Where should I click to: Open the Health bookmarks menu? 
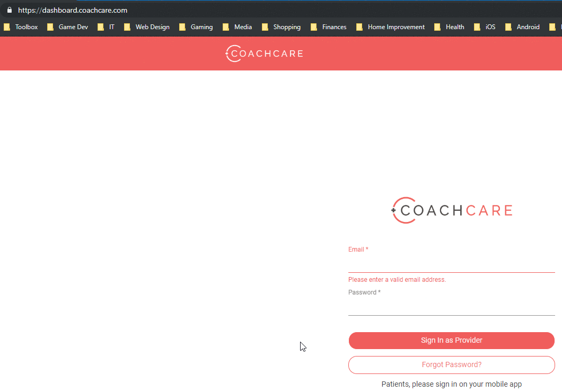[x=450, y=27]
